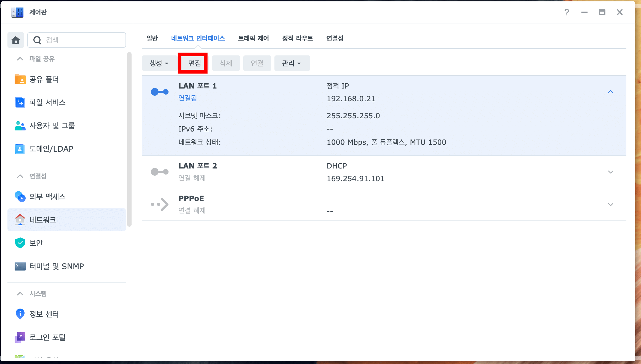
Task: Switch to the 트래픽 제어 tab
Action: coord(253,38)
